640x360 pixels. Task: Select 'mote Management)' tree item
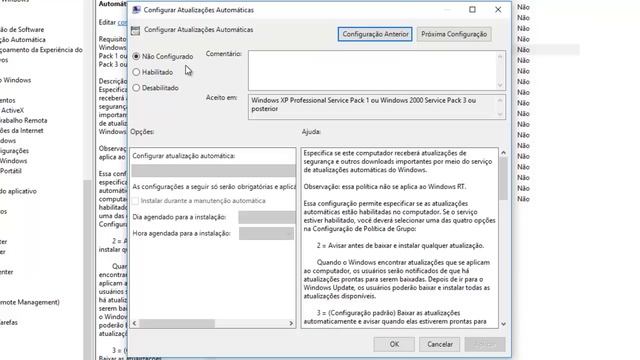point(30,302)
